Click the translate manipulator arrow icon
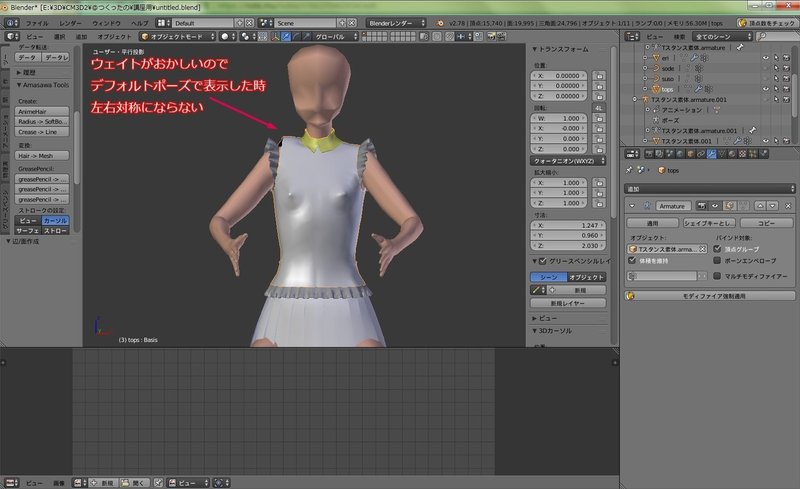 click(x=285, y=36)
